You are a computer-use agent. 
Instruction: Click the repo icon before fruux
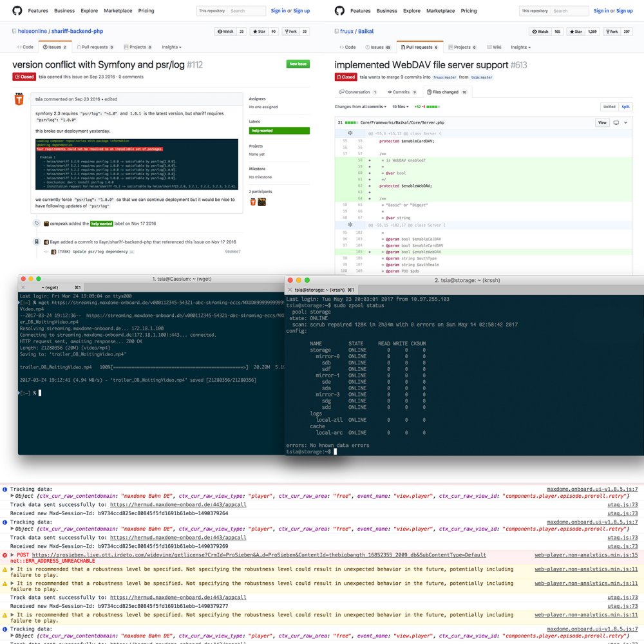point(337,31)
